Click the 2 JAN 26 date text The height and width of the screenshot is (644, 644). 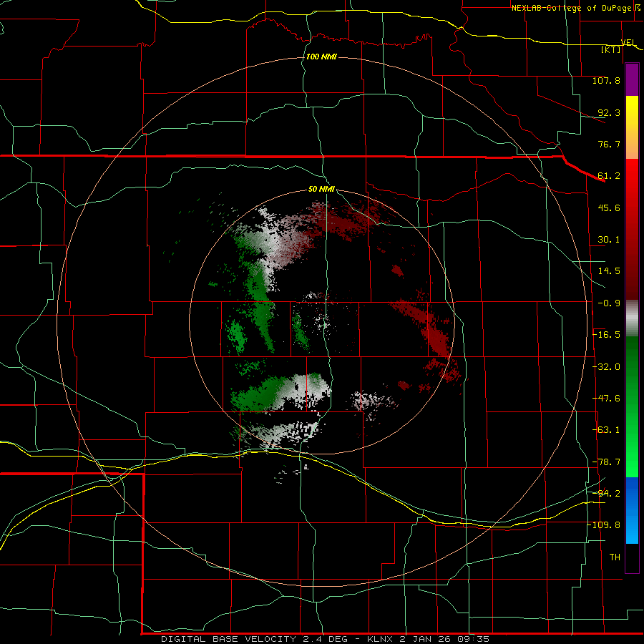pyautogui.click(x=424, y=639)
